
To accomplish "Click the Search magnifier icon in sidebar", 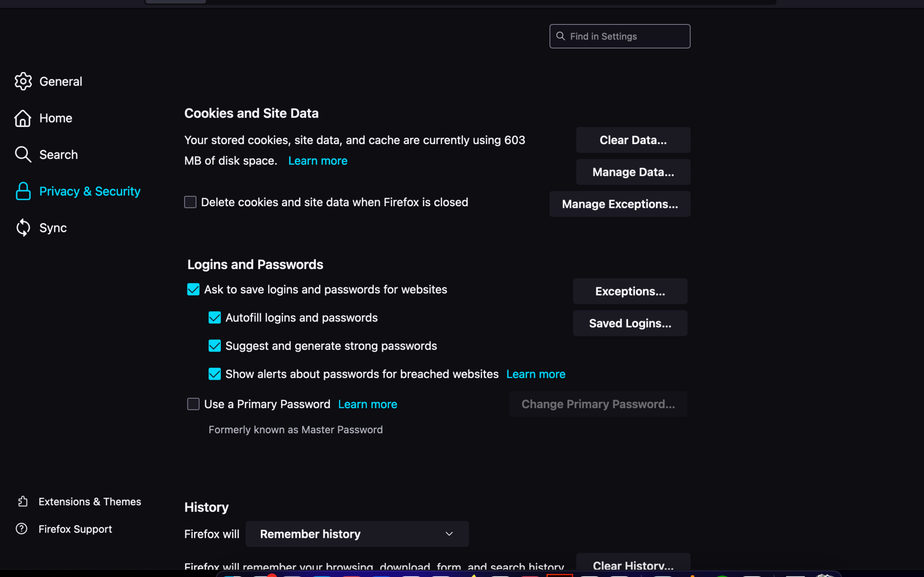I will [23, 155].
